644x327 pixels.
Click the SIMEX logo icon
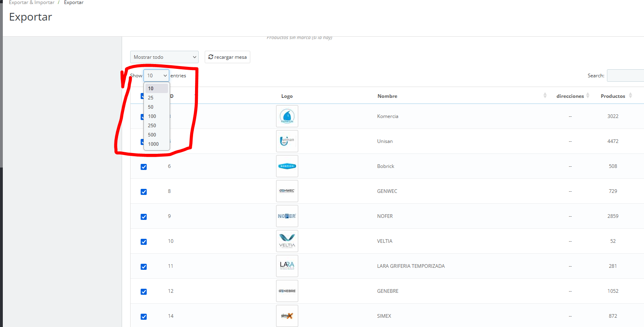(287, 316)
